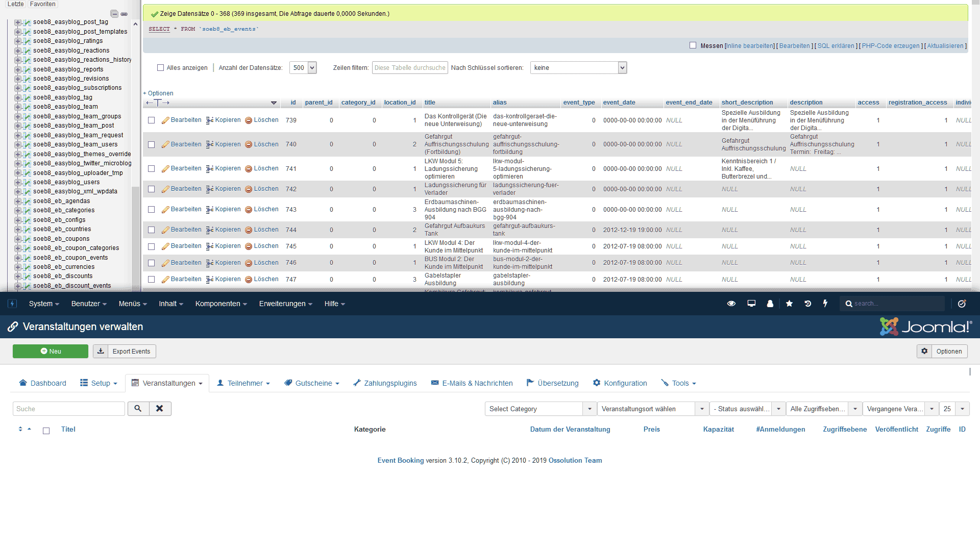The width and height of the screenshot is (980, 551).
Task: Click the magnifier search button beside Suche
Action: click(138, 409)
